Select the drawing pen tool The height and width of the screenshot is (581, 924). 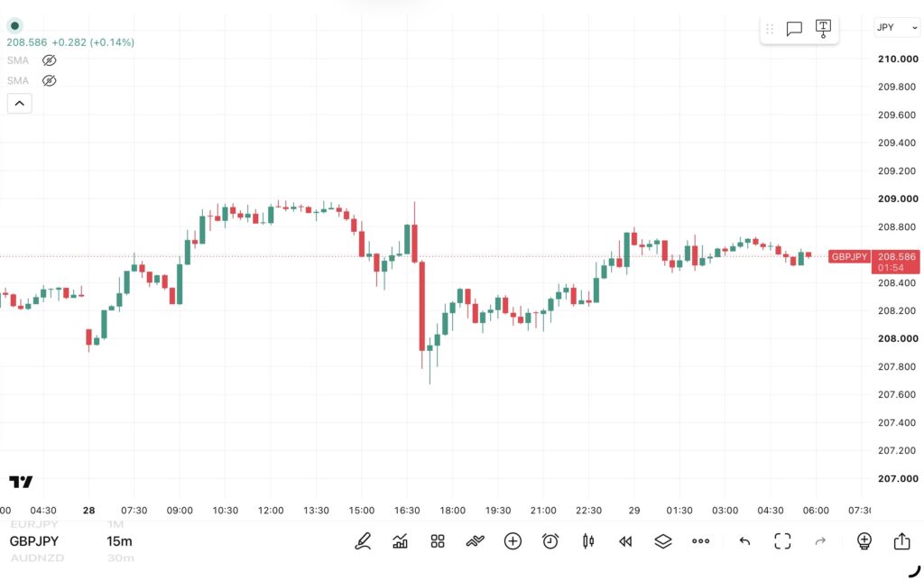point(363,541)
